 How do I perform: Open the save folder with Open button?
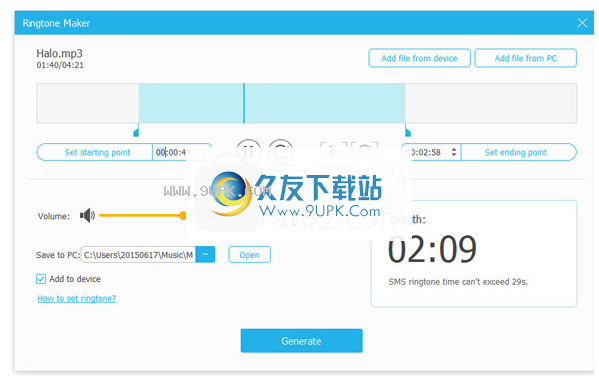tap(249, 255)
